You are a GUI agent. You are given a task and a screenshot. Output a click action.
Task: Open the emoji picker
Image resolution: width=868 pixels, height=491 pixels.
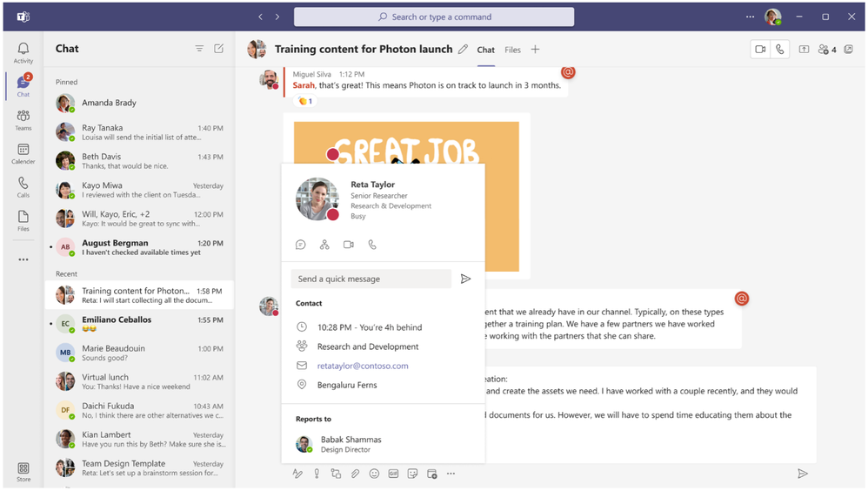(374, 474)
